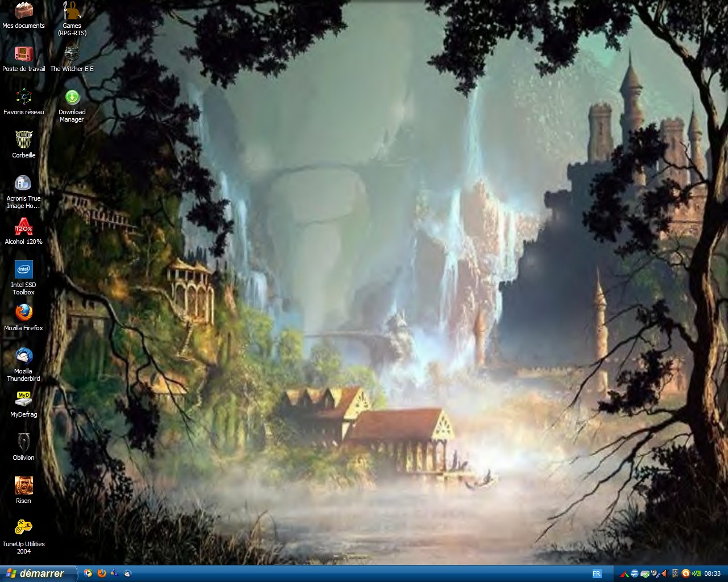The width and height of the screenshot is (728, 582).
Task: Select the Intel SSD Toolbox shortcut
Action: point(23,278)
